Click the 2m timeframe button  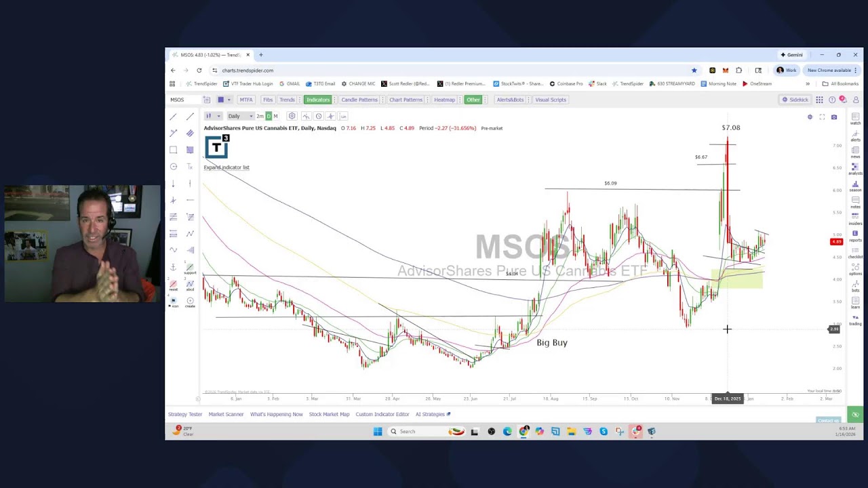pyautogui.click(x=260, y=116)
